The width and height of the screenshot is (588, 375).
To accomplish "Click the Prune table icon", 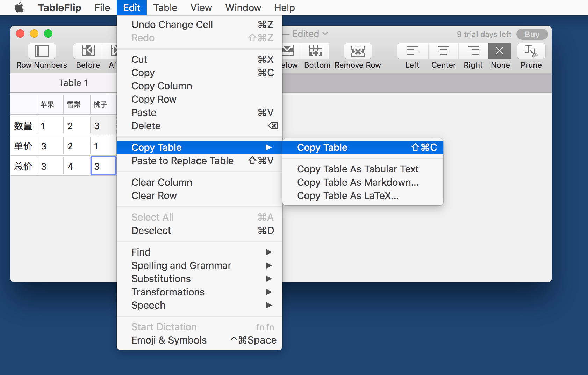I will point(531,51).
